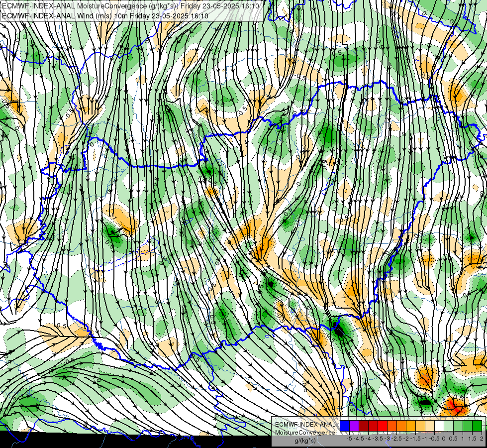The width and height of the screenshot is (487, 448).
Task: Click the light green swatch between 0.5 and 1
Action: point(458,426)
